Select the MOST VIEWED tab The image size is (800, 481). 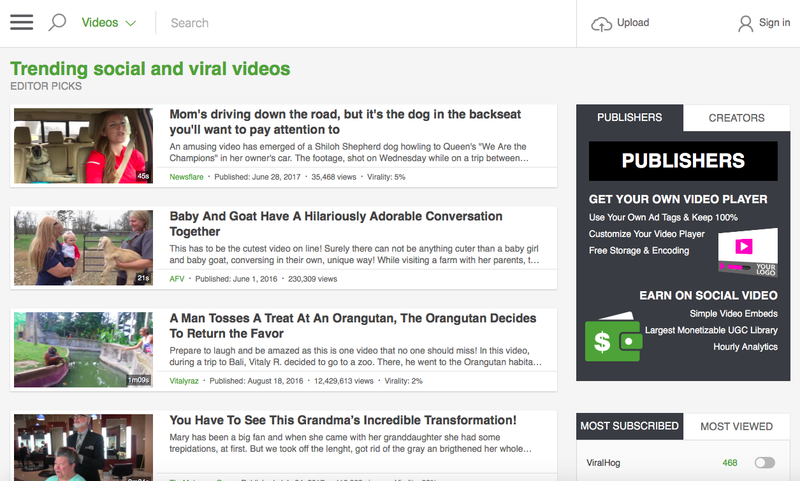pyautogui.click(x=736, y=426)
